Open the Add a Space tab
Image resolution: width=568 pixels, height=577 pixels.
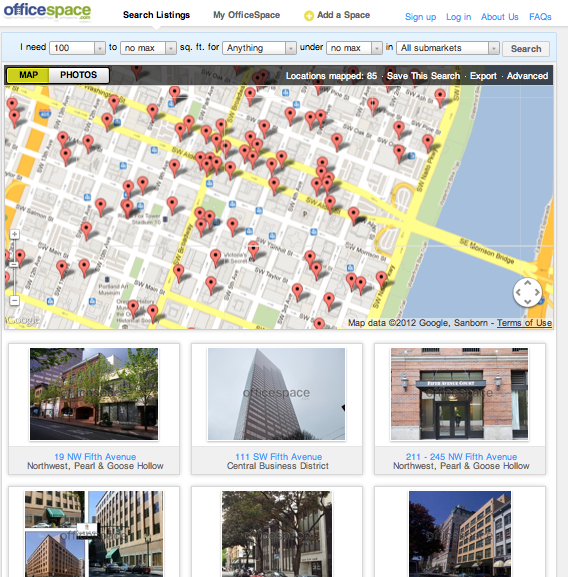pos(343,15)
